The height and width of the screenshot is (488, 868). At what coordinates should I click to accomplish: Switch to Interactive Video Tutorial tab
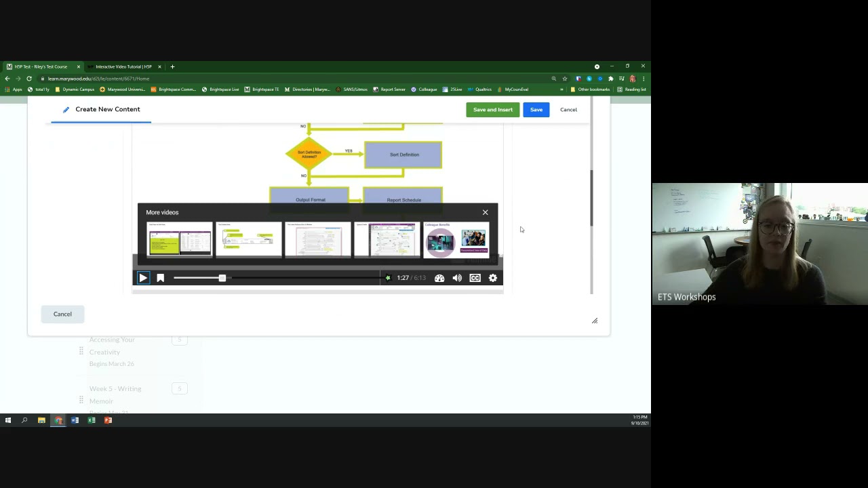pyautogui.click(x=123, y=66)
